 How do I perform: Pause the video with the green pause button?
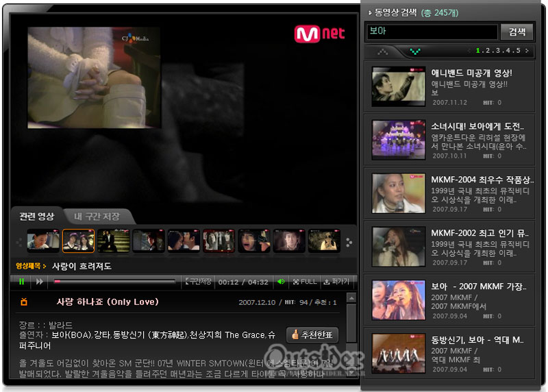coord(22,282)
